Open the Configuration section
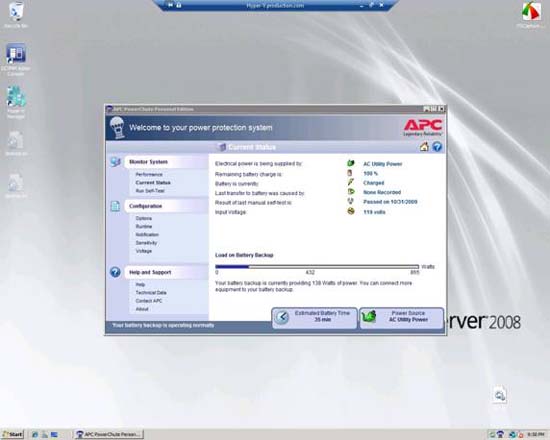550x440 pixels. [x=166, y=206]
